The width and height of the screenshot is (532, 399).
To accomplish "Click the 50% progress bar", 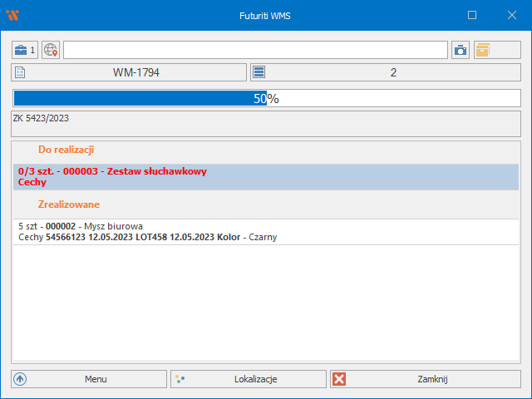I will (x=266, y=98).
